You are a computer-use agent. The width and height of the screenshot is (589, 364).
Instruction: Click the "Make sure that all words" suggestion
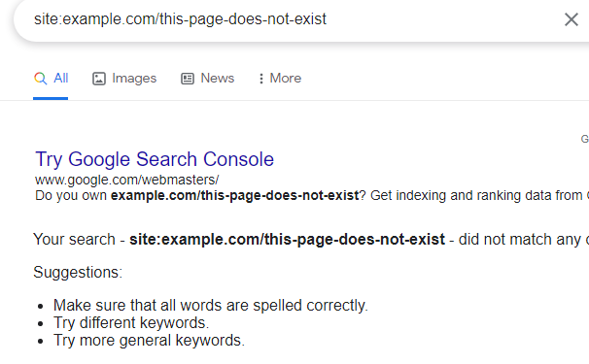tap(210, 306)
